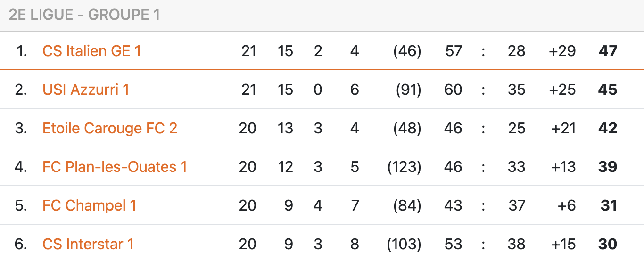
Task: Select the Etoile Carouge FC 2 link
Action: 110,128
